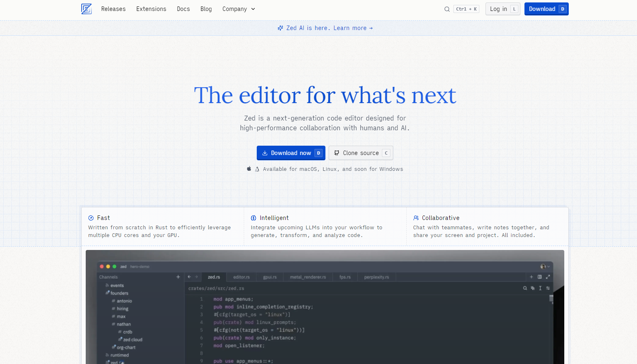Go to Extensions

tap(151, 9)
